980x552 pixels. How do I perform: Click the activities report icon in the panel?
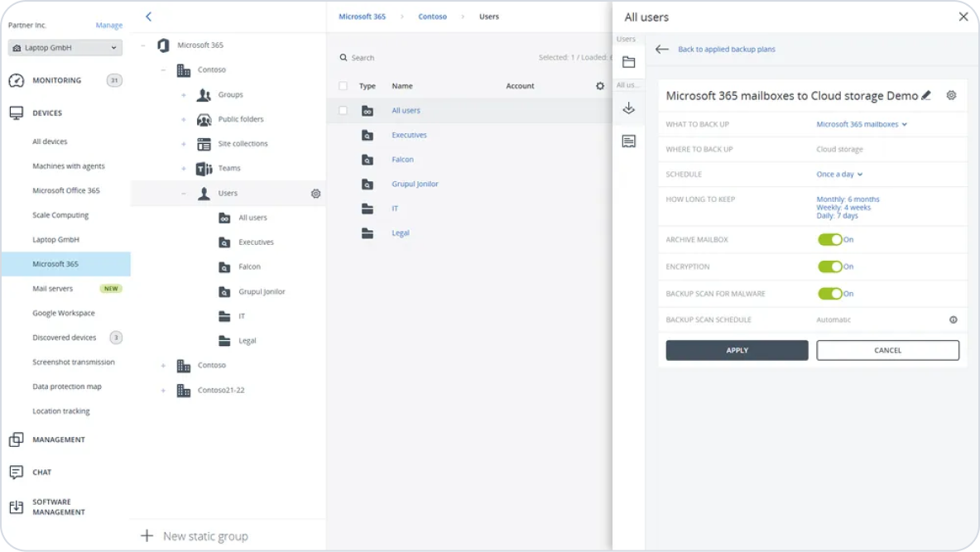click(627, 141)
